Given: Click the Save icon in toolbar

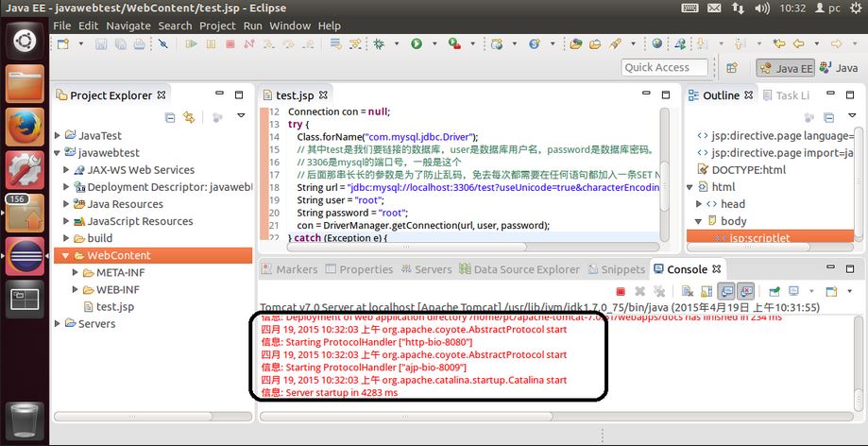Looking at the screenshot, I should pyautogui.click(x=101, y=43).
